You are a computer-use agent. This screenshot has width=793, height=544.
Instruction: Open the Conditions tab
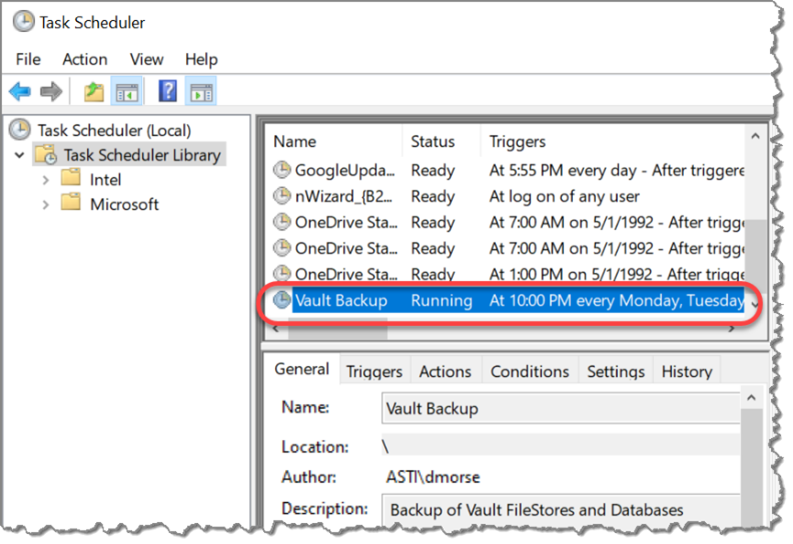[x=528, y=372]
